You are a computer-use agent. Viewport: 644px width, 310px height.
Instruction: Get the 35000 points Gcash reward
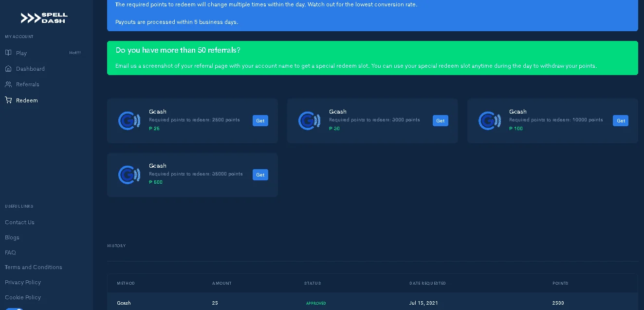pyautogui.click(x=260, y=174)
